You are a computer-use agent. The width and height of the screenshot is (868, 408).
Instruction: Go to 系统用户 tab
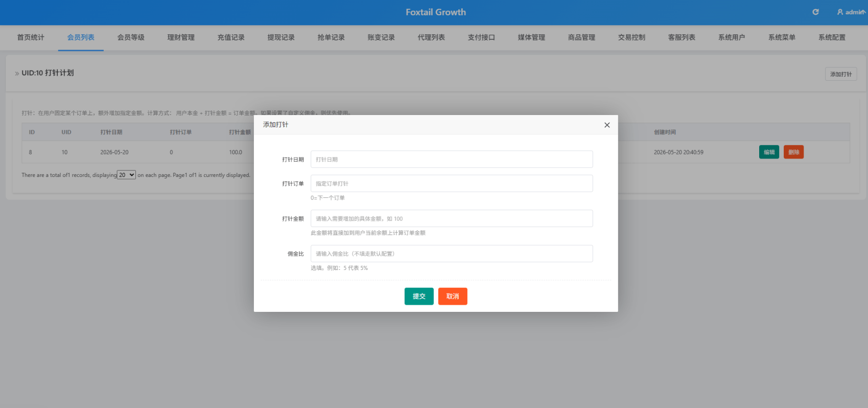pos(732,37)
